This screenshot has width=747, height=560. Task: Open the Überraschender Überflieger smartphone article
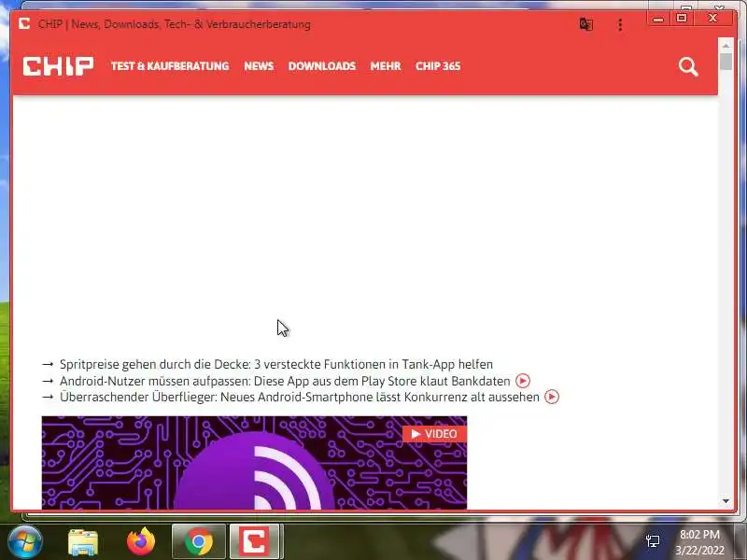click(x=300, y=397)
